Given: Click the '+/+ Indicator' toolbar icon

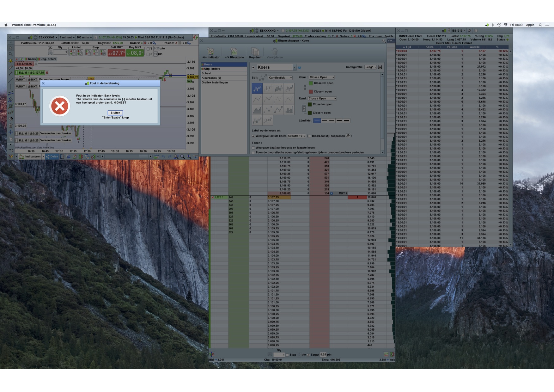Looking at the screenshot, I should (211, 53).
